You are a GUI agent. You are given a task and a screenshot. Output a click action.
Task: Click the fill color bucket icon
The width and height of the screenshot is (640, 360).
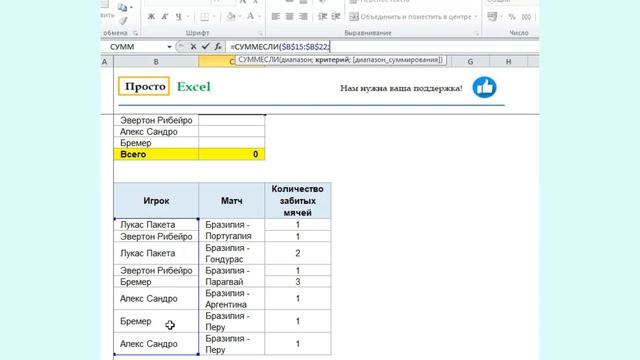(231, 17)
